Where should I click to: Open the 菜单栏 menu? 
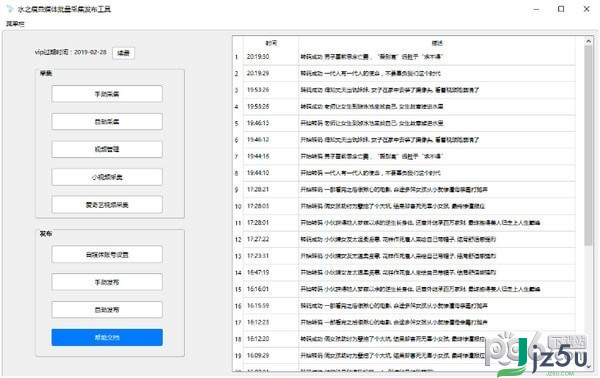tap(15, 24)
